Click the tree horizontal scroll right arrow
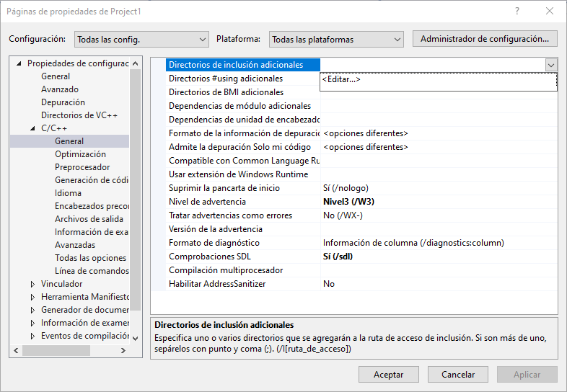Screen dimensions: 567x392 (123, 350)
